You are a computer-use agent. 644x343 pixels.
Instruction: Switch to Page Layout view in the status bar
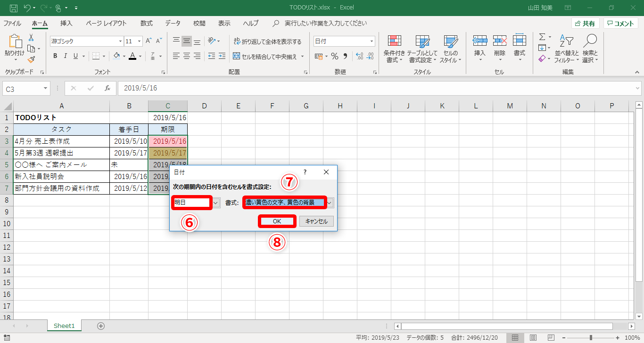pos(533,337)
